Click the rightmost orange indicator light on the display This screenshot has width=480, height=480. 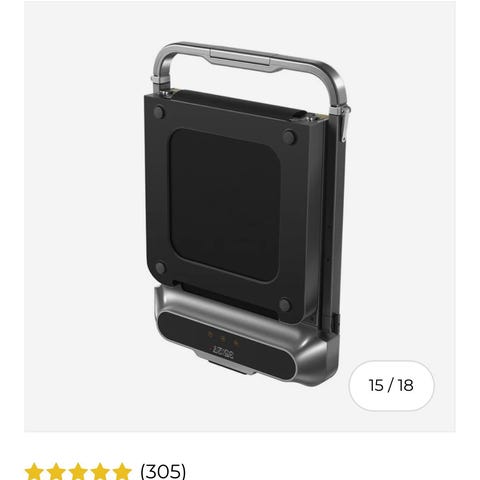click(x=236, y=343)
